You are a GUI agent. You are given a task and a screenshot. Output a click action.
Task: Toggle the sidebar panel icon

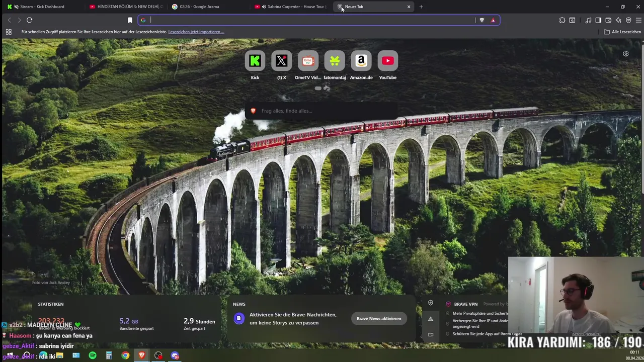[598, 20]
